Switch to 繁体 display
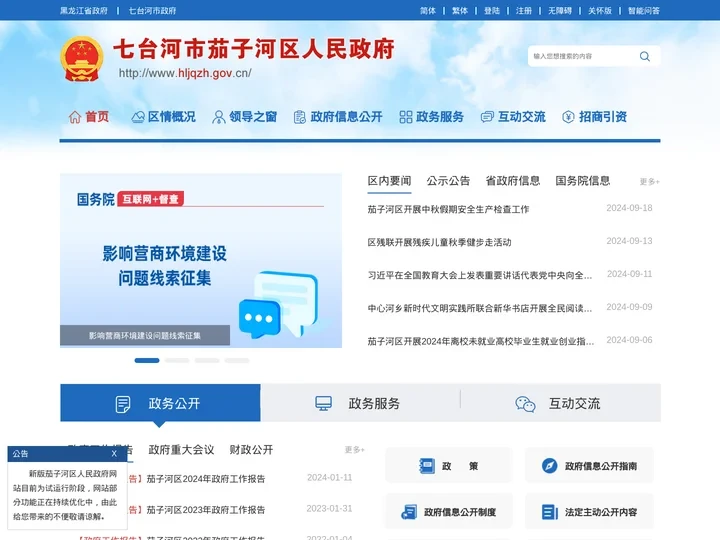 (x=460, y=11)
